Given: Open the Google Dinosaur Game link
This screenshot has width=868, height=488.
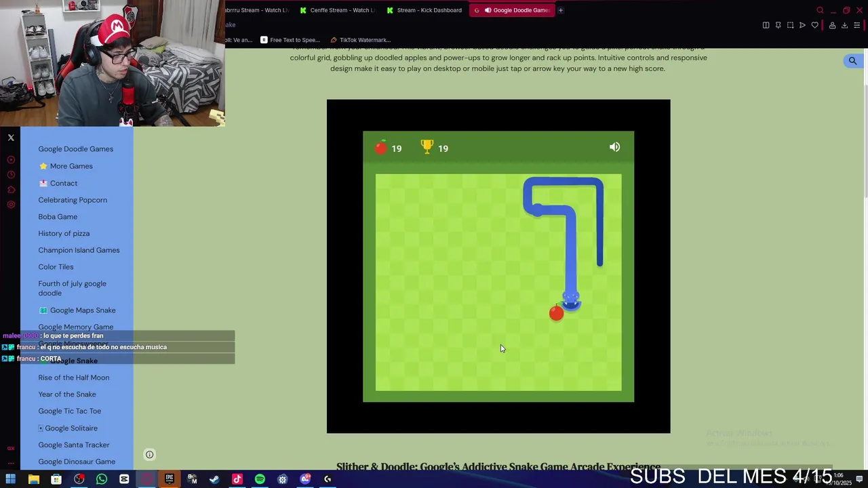Looking at the screenshot, I should click(77, 462).
